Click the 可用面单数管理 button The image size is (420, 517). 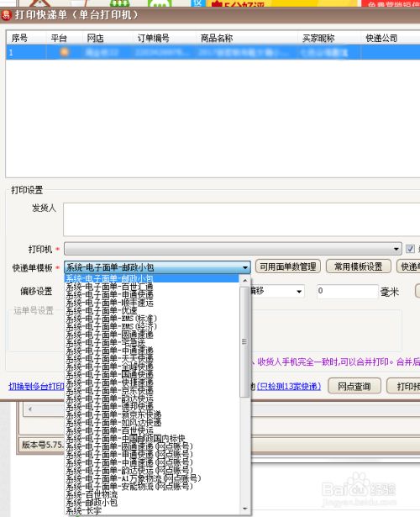288,266
